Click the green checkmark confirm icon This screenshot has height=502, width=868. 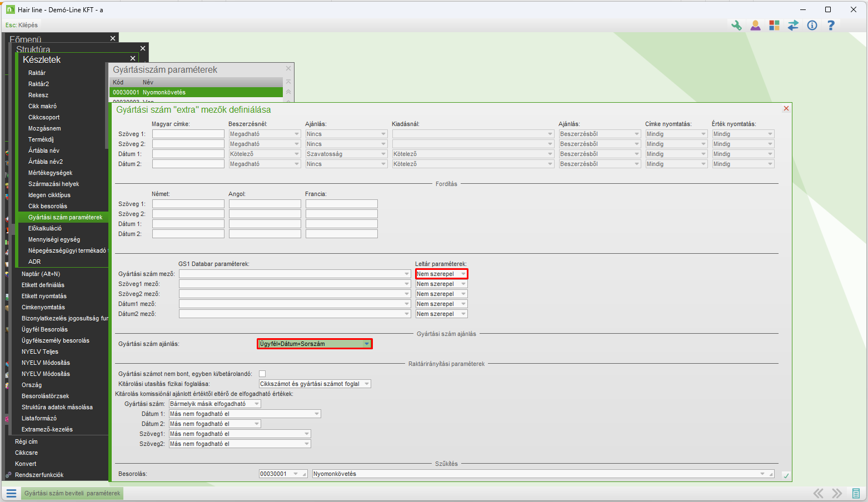786,475
